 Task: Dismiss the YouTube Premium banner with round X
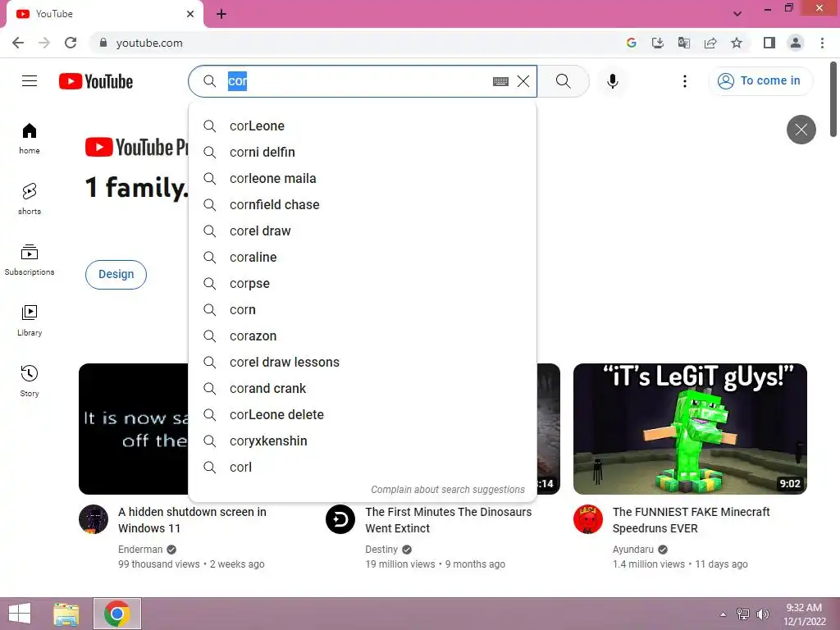coord(801,130)
